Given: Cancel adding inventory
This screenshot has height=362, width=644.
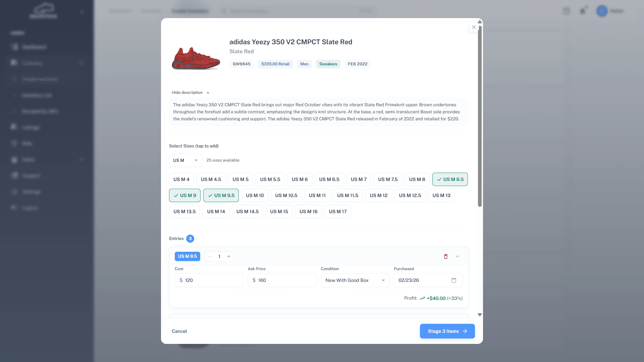Looking at the screenshot, I should click(x=179, y=331).
